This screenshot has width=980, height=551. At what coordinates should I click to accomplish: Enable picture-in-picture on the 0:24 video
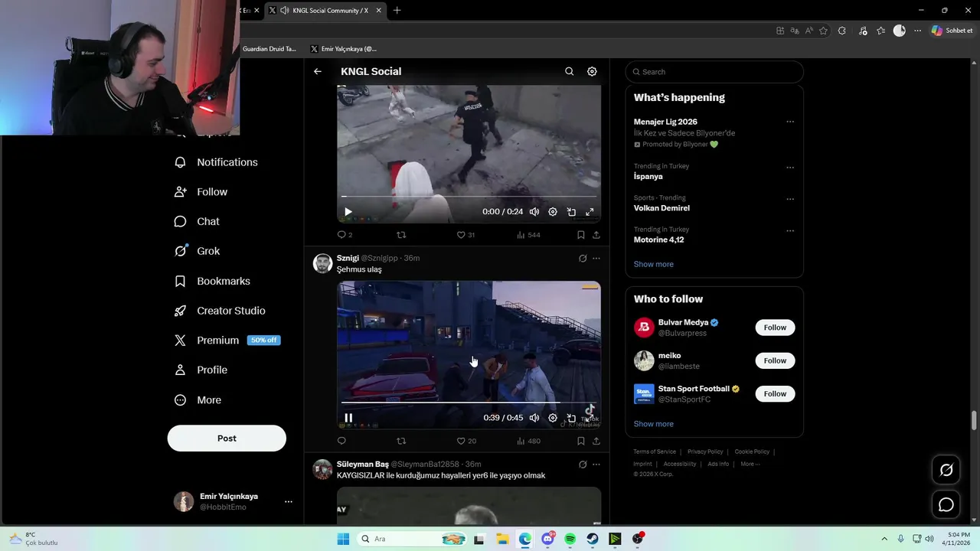(571, 212)
